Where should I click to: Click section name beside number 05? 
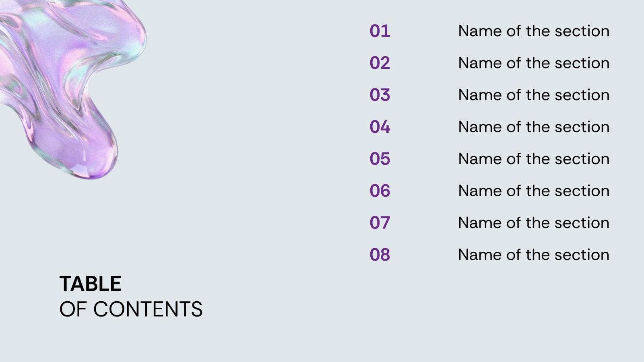tap(533, 159)
